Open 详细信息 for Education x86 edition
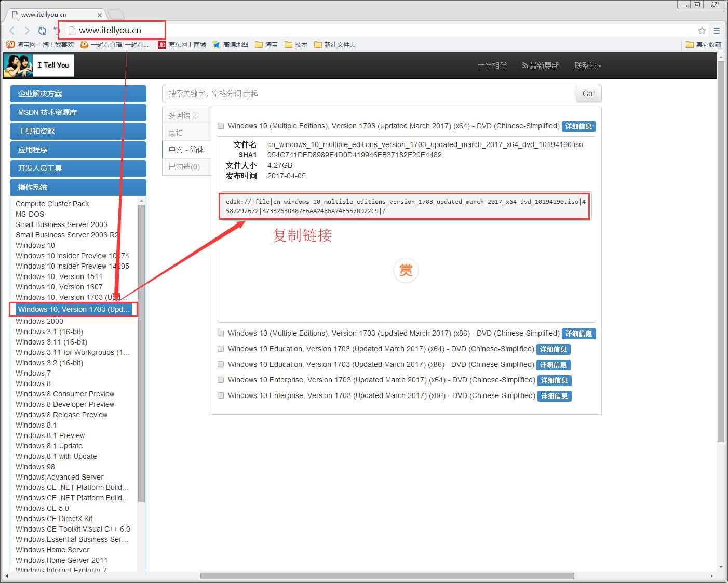728x583 pixels. (553, 365)
